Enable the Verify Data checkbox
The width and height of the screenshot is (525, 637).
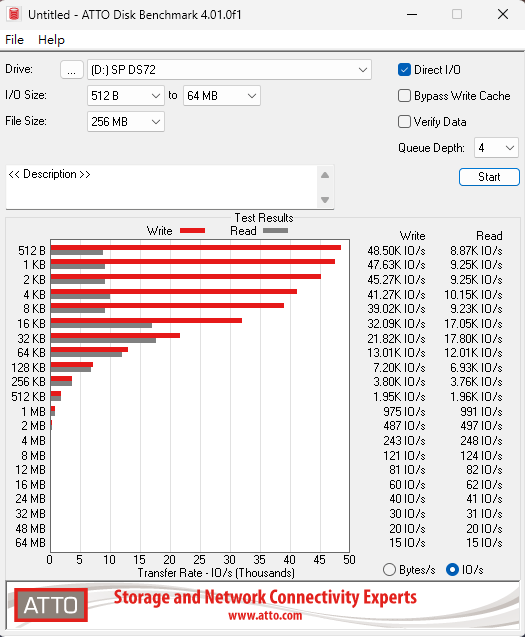(x=404, y=122)
